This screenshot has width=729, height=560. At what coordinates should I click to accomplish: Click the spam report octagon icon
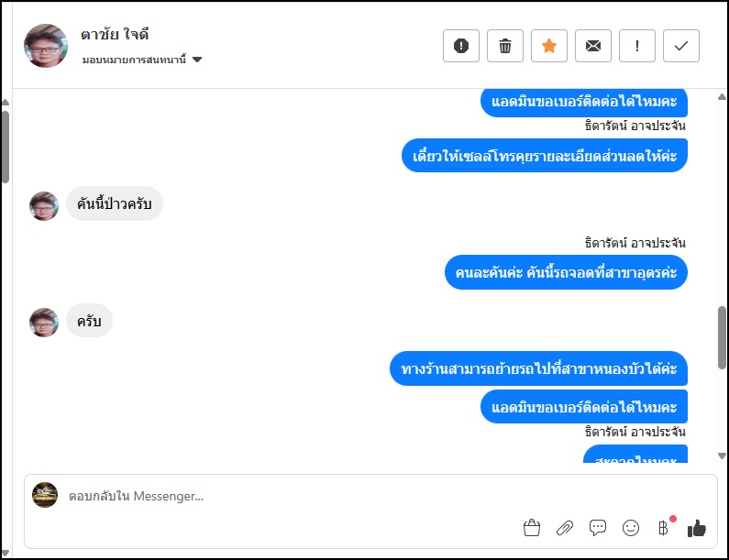click(461, 46)
